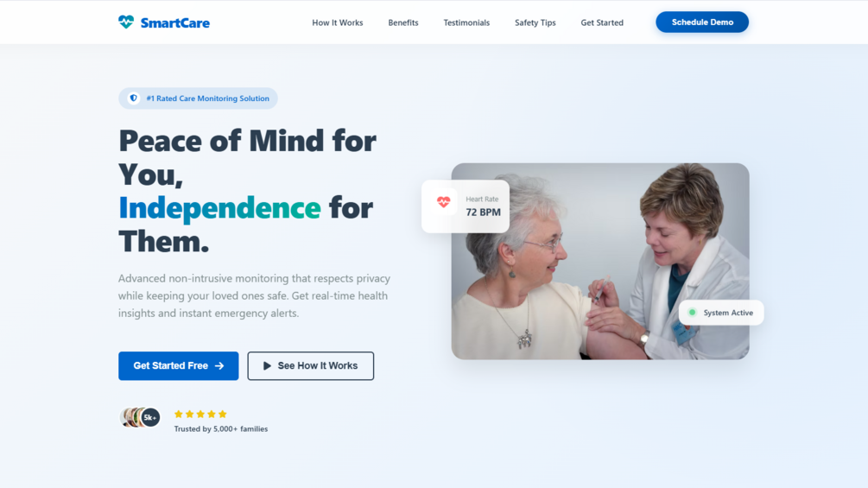This screenshot has height=488, width=868.
Task: Select Get Started in the navigation
Action: point(602,22)
